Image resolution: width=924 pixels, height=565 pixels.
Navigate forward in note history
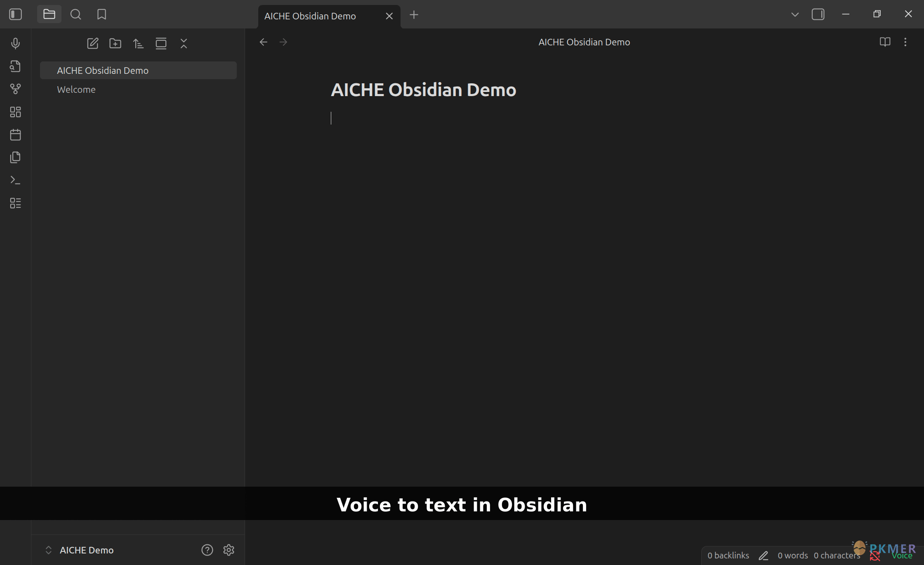click(x=283, y=42)
